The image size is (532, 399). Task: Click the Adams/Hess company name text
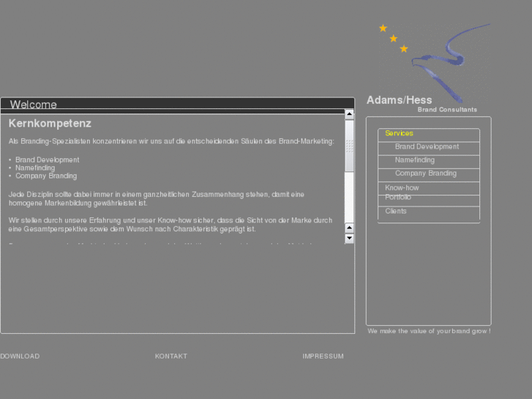(x=400, y=100)
